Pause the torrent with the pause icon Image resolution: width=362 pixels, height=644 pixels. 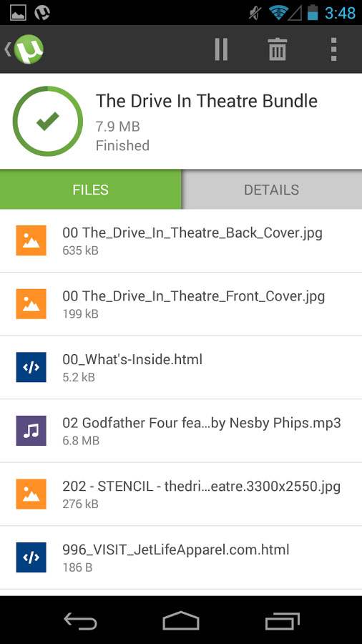point(221,49)
